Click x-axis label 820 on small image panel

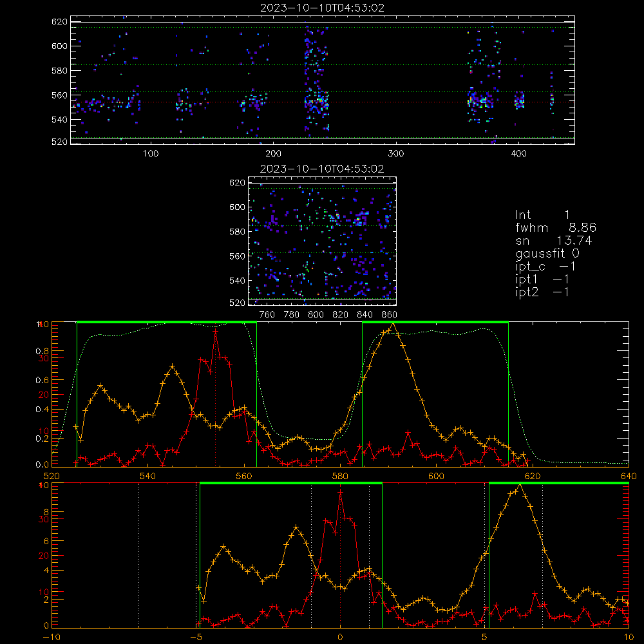coord(340,315)
